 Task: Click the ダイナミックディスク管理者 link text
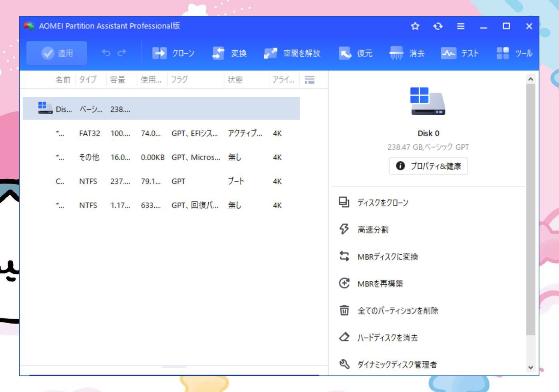[397, 364]
